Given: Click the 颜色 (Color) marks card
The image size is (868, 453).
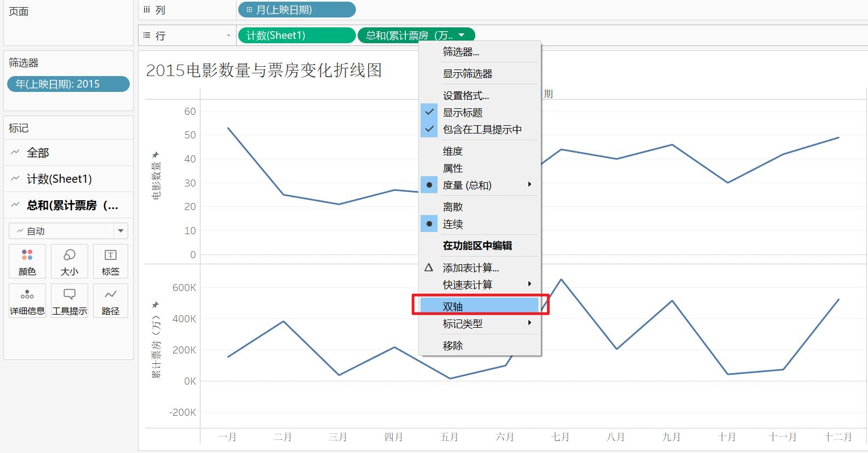Looking at the screenshot, I should click(27, 262).
